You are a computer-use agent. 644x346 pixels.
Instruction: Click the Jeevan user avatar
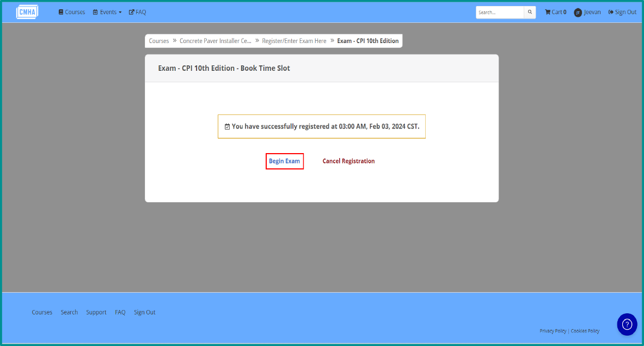578,13
